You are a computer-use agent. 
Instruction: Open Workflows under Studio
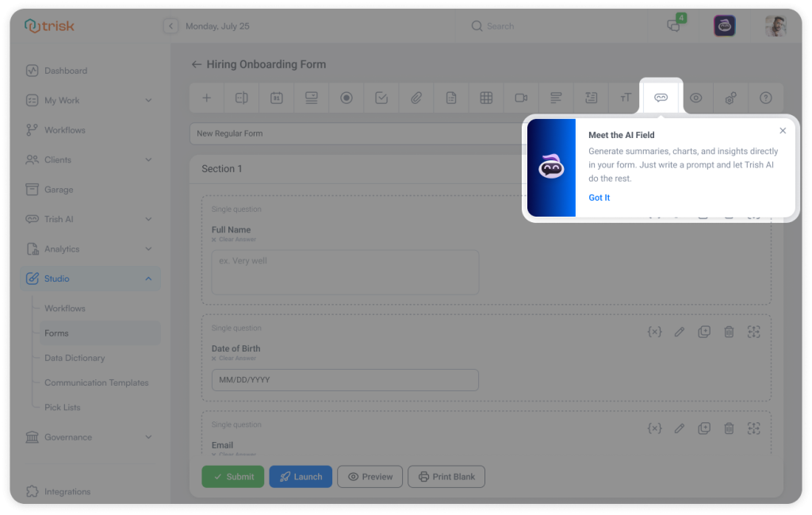[x=65, y=308]
